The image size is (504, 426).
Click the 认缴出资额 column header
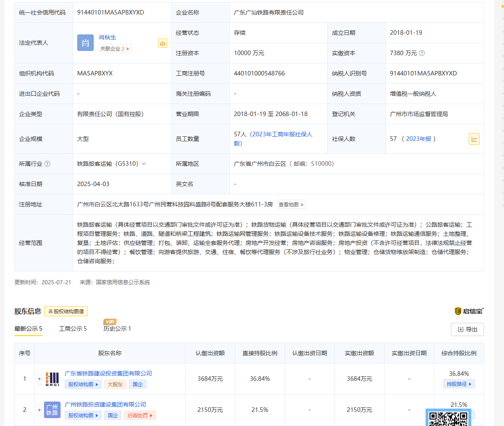click(210, 353)
